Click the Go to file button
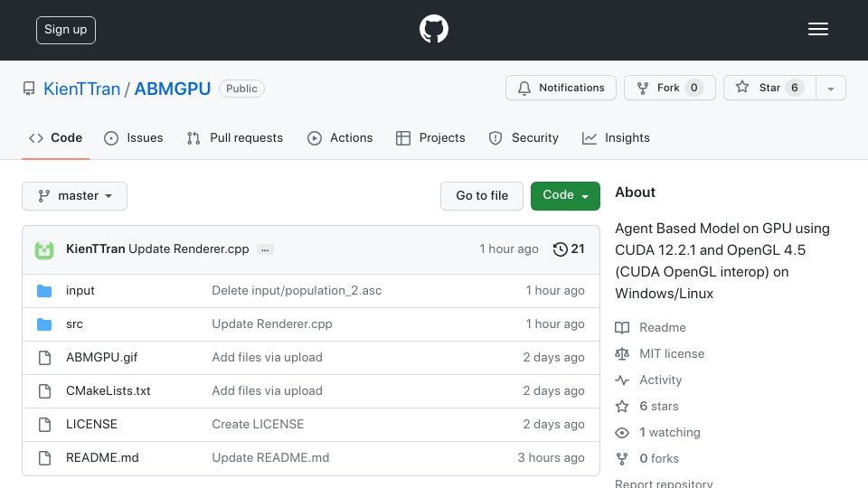This screenshot has height=488, width=868. 482,196
